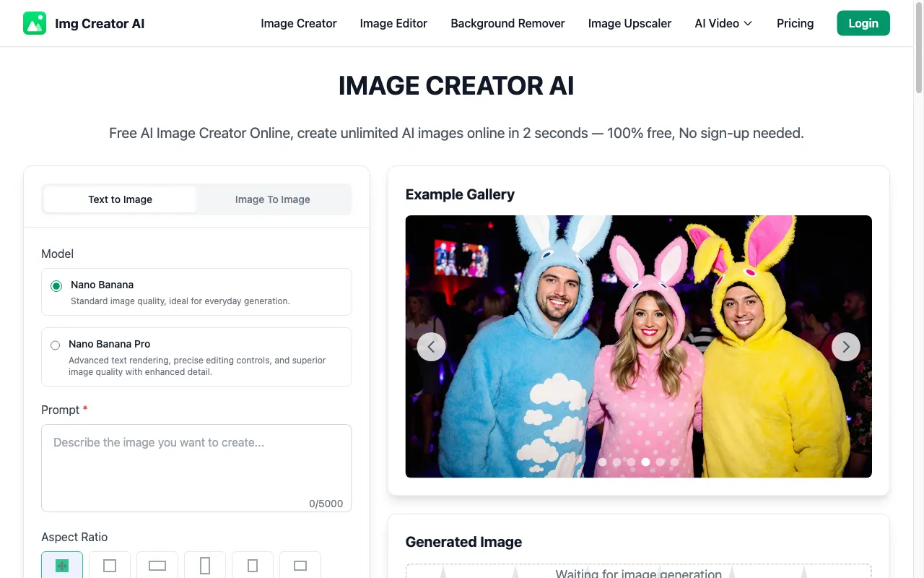
Task: Click the "Standard image quality" description text
Action: click(x=180, y=301)
